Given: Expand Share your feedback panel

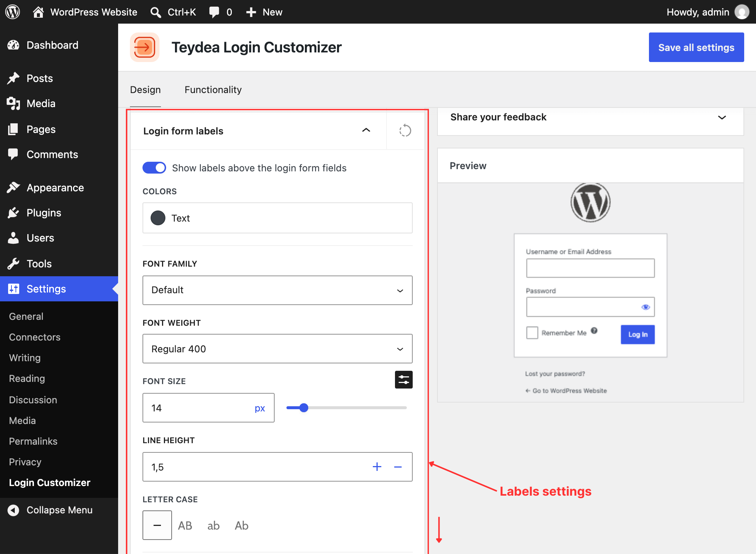Looking at the screenshot, I should click(x=722, y=117).
